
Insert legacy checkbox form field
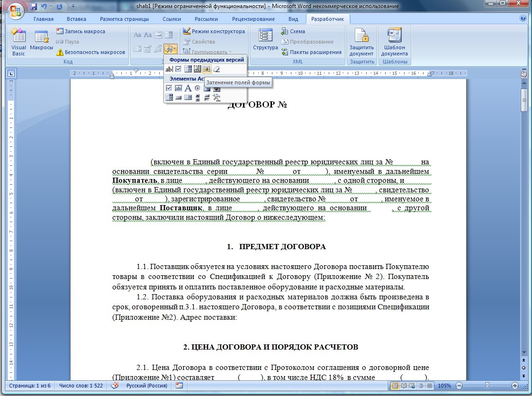[x=178, y=69]
